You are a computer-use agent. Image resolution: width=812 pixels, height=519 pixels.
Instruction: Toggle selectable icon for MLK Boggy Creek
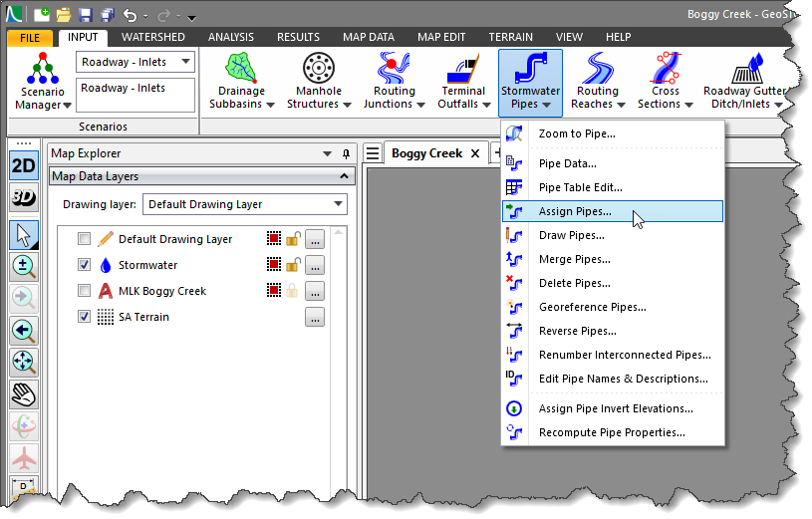(273, 290)
